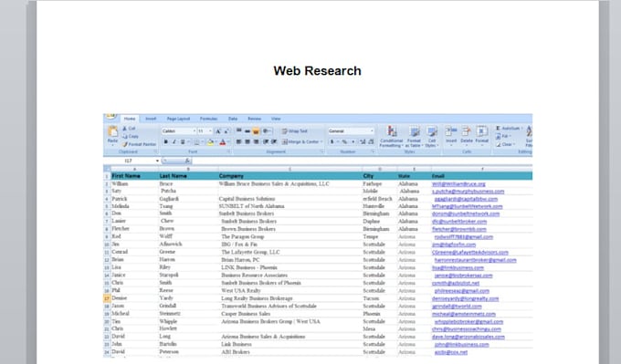Open the Fill dropdown in Editing group
Viewport: 621px width, 364px height.
503,136
